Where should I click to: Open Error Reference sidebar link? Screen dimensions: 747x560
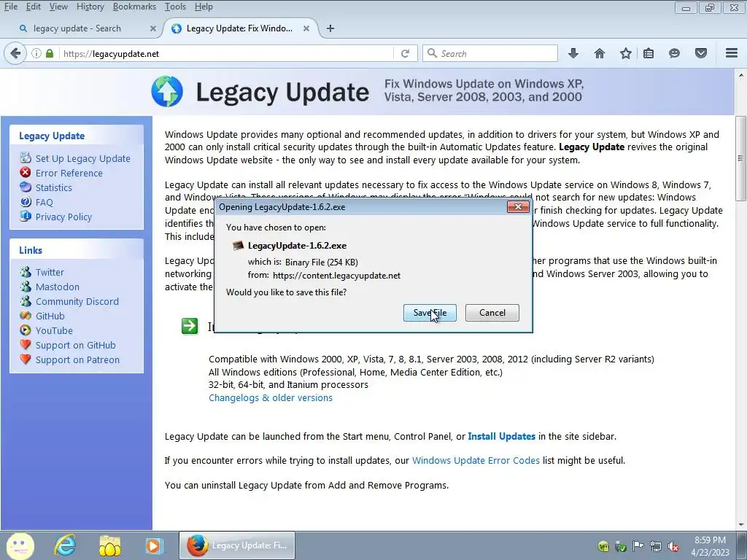click(69, 174)
